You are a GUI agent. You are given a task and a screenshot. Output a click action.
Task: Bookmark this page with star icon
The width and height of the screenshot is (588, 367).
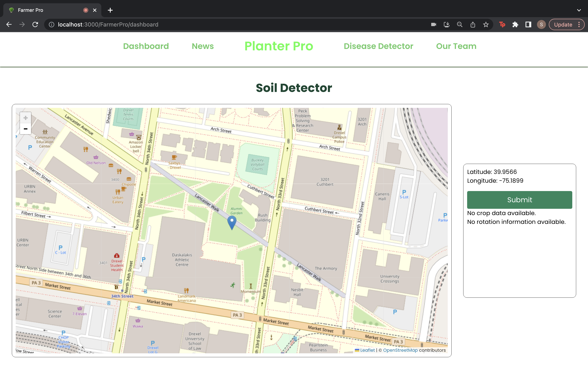(x=486, y=24)
